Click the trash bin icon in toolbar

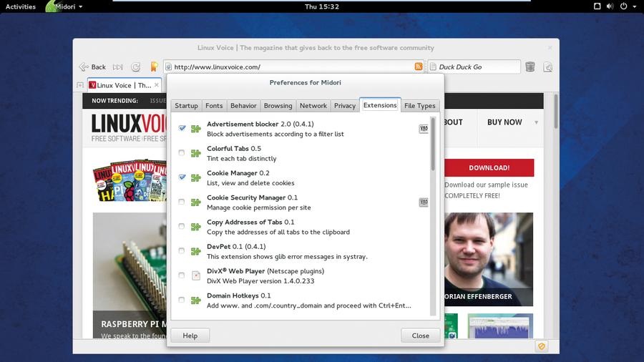(x=530, y=67)
